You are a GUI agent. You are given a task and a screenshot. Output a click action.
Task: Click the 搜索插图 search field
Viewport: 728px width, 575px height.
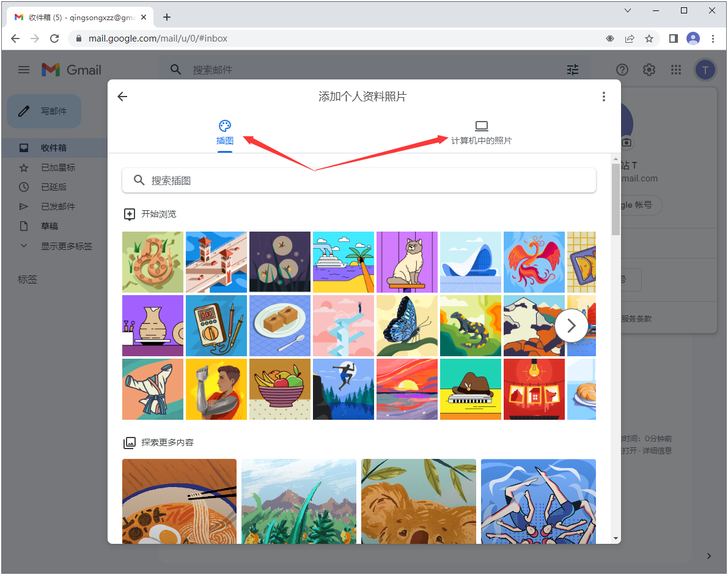coord(359,180)
